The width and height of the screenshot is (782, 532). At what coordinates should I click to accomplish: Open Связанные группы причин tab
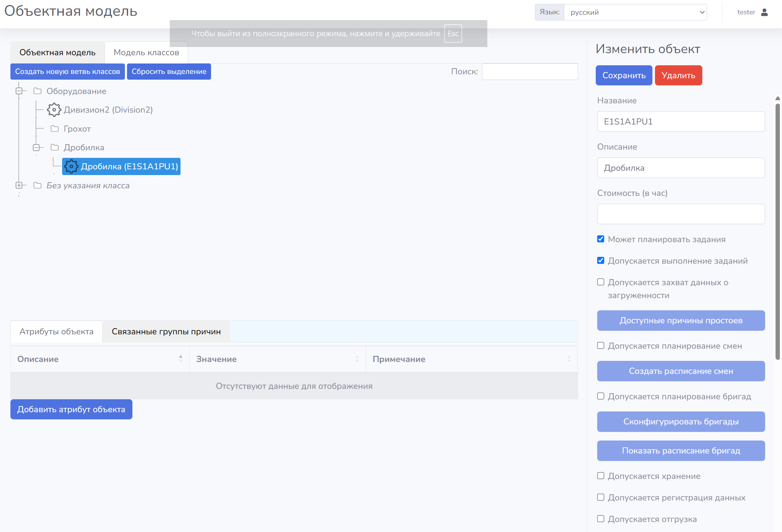pyautogui.click(x=166, y=331)
